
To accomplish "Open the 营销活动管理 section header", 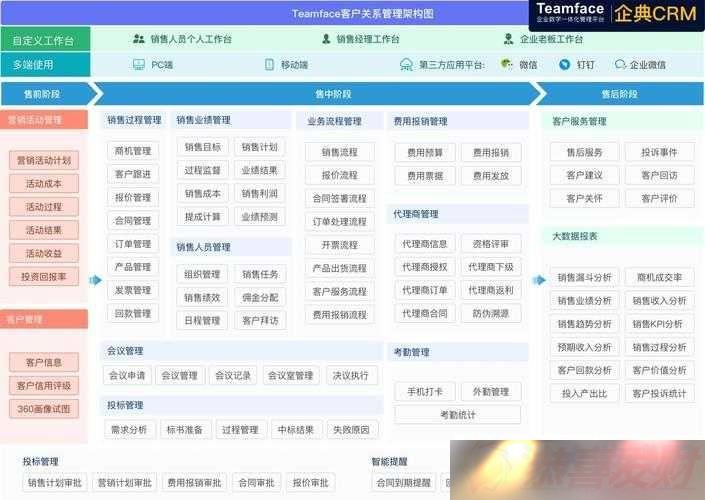I will pos(44,120).
